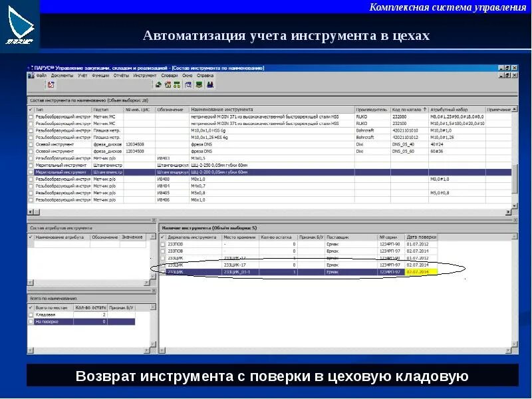Open the Справка menu

(x=205, y=76)
